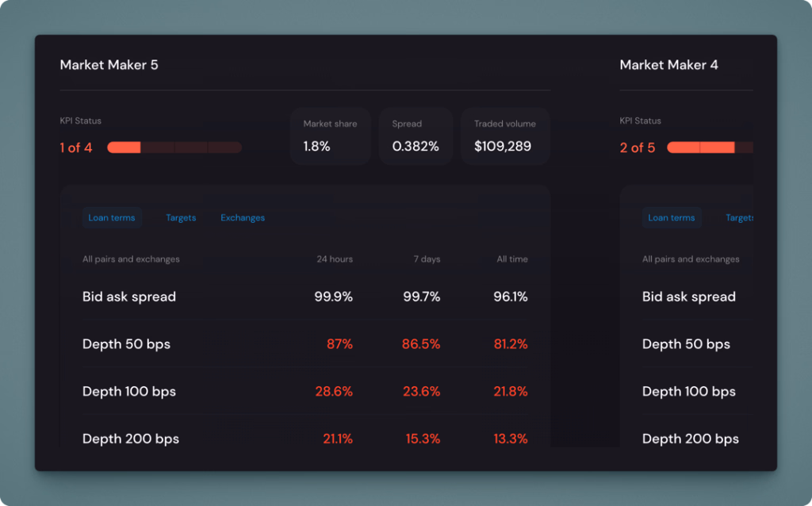Click the Spread 0.382% card
The image size is (812, 506).
[x=416, y=136]
